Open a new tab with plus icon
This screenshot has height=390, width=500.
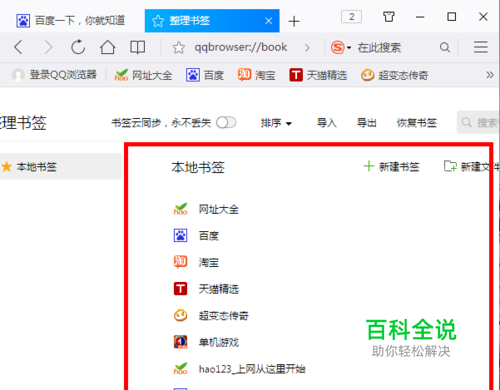pyautogui.click(x=294, y=21)
